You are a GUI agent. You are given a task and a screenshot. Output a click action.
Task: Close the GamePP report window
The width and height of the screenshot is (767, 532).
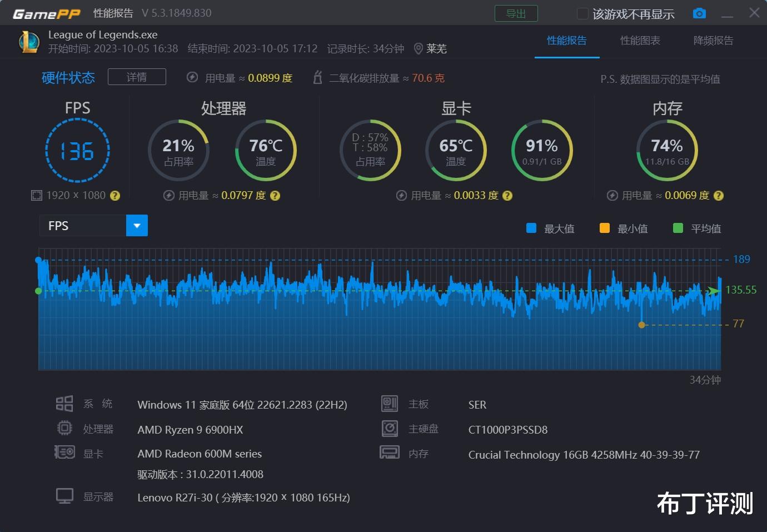pos(754,12)
